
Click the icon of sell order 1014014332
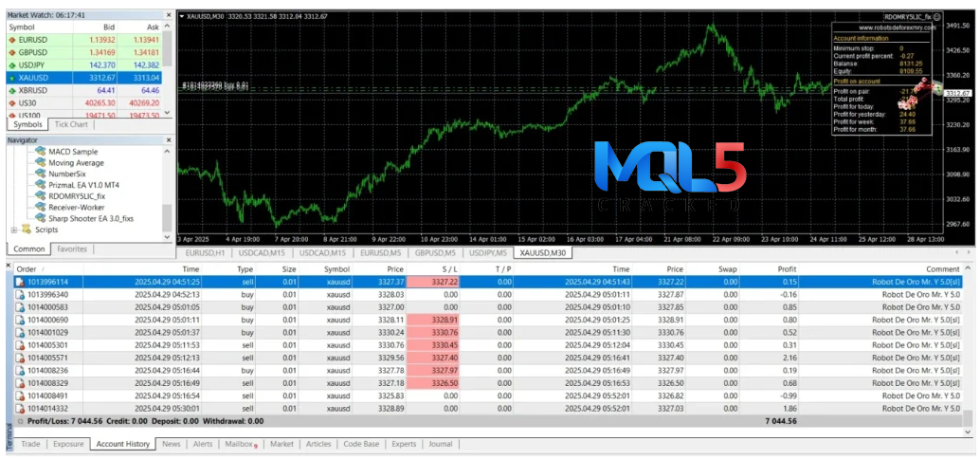(19, 408)
